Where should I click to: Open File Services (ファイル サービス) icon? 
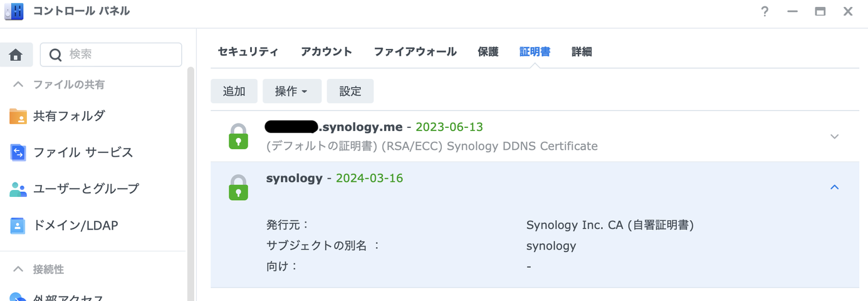pos(18,152)
